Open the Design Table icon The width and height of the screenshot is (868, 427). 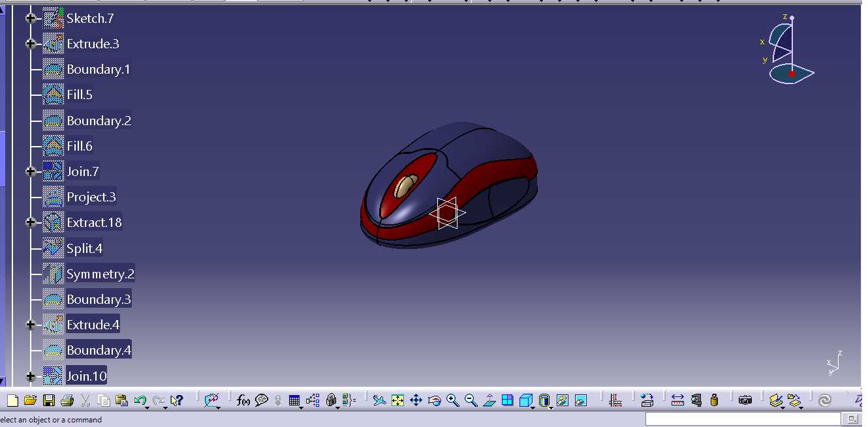tap(294, 400)
